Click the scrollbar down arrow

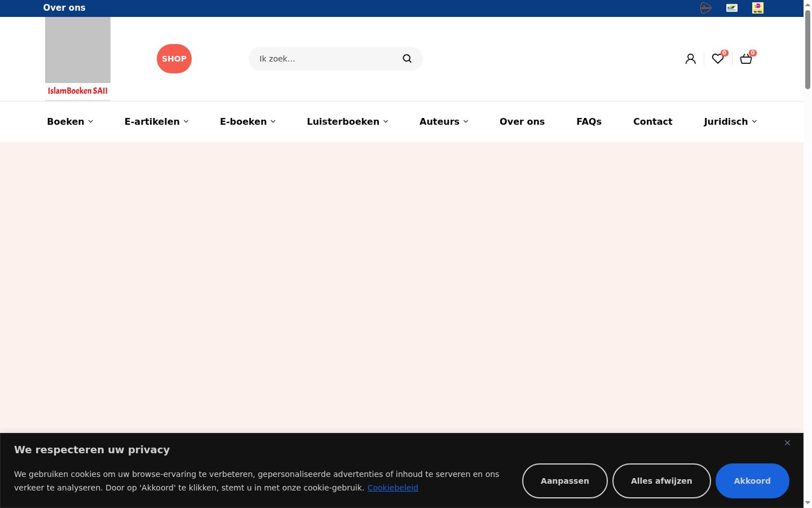coord(807,503)
